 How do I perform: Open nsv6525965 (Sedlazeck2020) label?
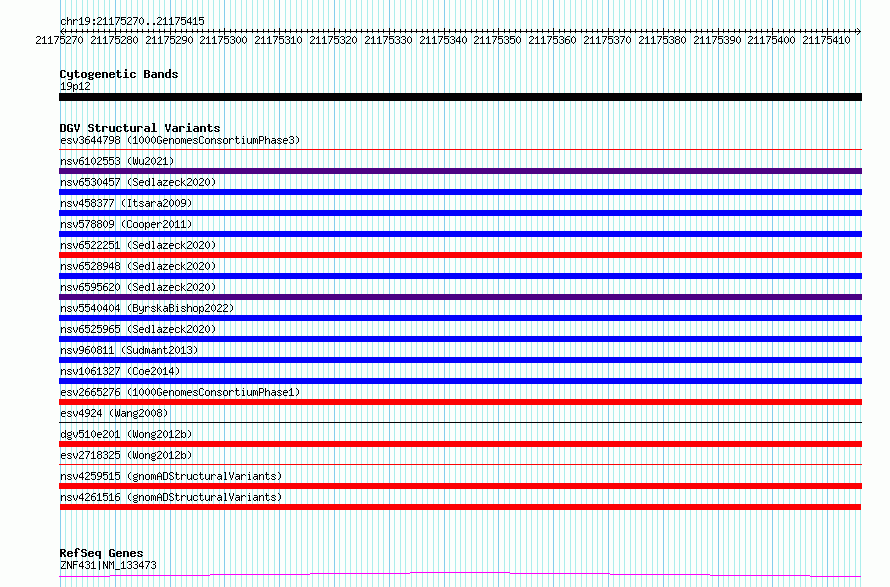click(x=138, y=329)
